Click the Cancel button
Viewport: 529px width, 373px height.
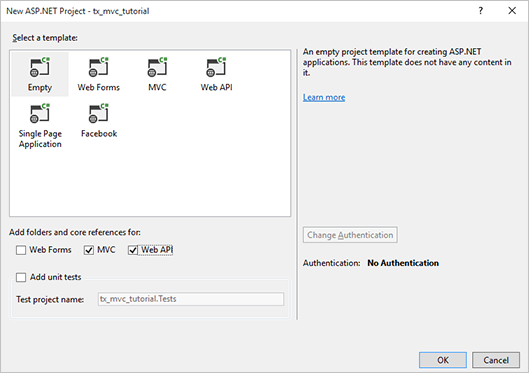[496, 360]
